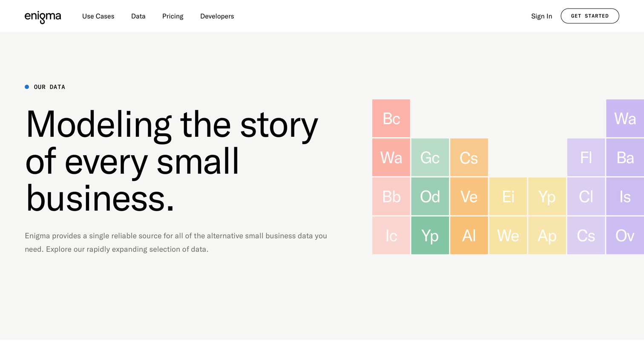Select the light green Gc tile
This screenshot has width=644, height=347.
[430, 157]
